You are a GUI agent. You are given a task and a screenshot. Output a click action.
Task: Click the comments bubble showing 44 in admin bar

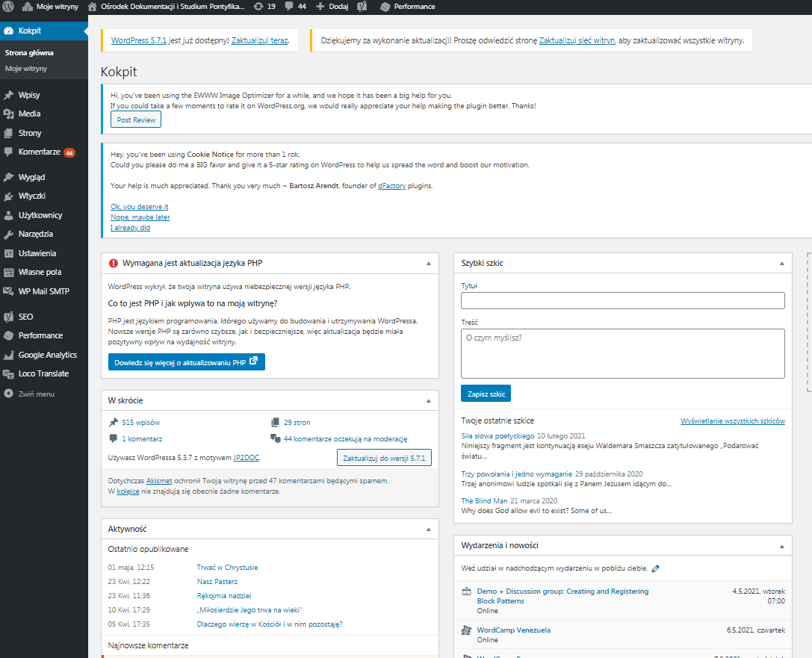coord(296,7)
